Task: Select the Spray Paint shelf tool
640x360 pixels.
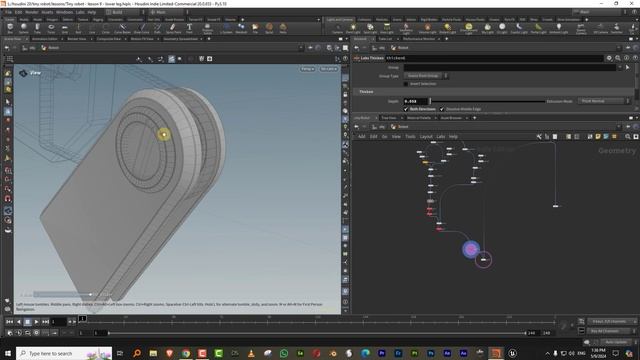Action: [x=173, y=28]
